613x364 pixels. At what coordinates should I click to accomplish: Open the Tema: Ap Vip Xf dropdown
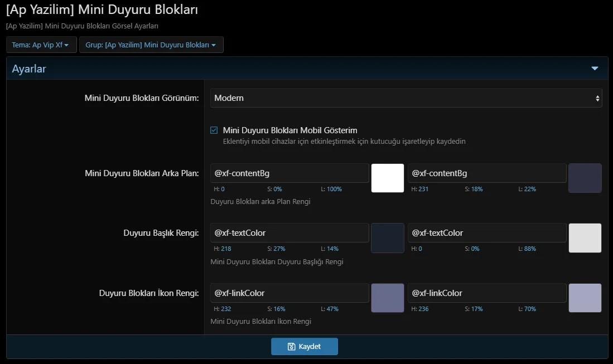click(41, 45)
